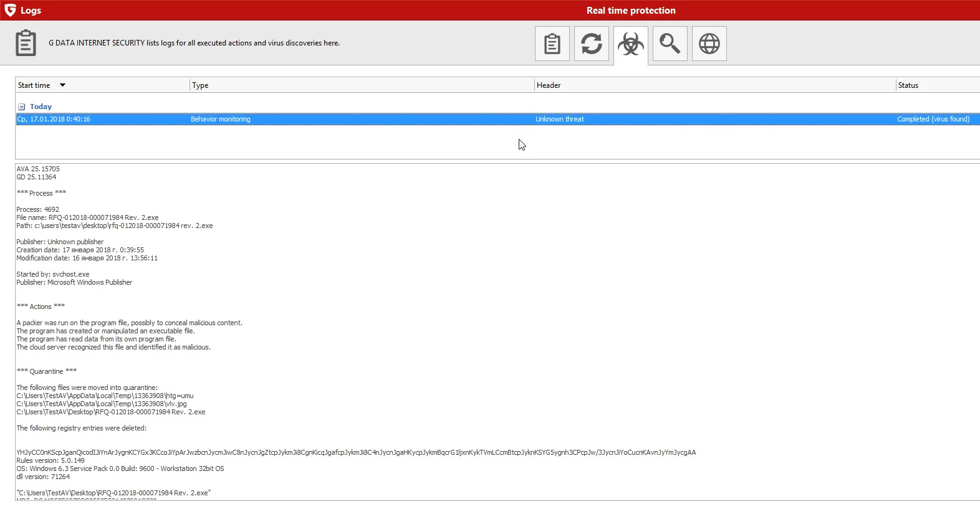Click the Process: 4692 line
Screen dimensions: 980x509
point(38,209)
